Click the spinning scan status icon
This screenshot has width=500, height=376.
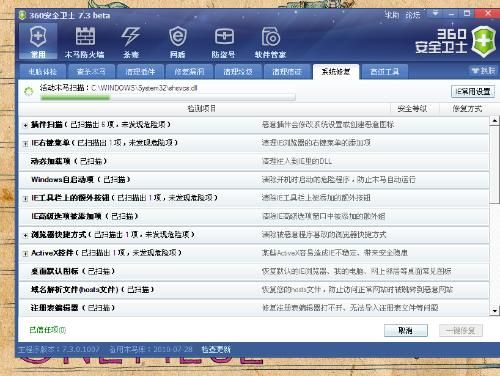coord(29,91)
